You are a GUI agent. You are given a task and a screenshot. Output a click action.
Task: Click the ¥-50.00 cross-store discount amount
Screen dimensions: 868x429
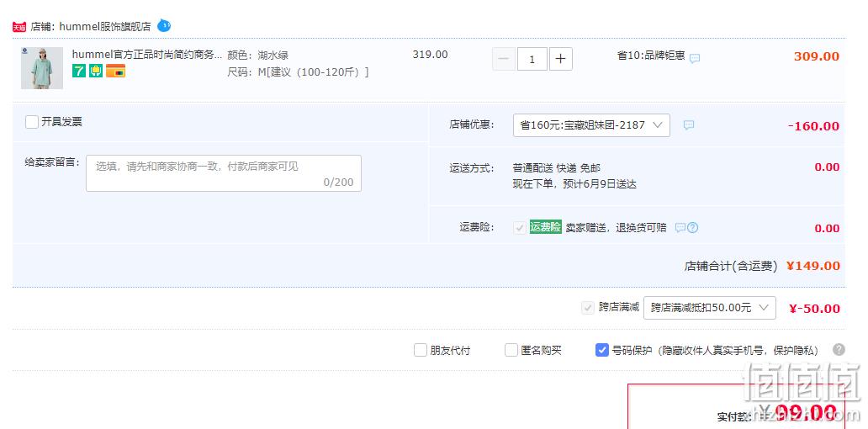tap(815, 309)
